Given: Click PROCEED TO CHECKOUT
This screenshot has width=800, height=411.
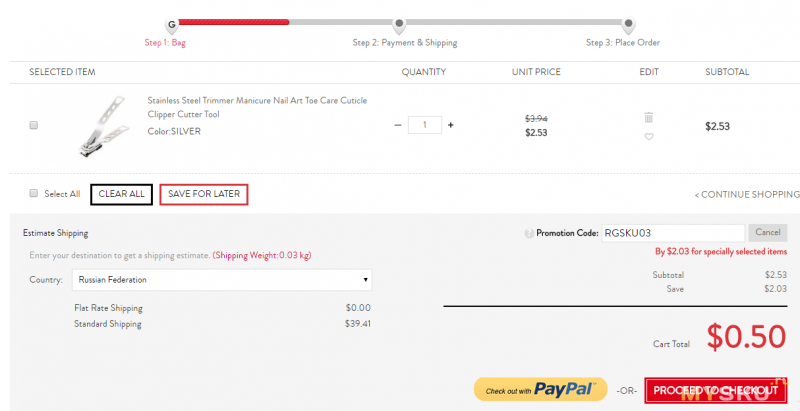Looking at the screenshot, I should [x=716, y=391].
